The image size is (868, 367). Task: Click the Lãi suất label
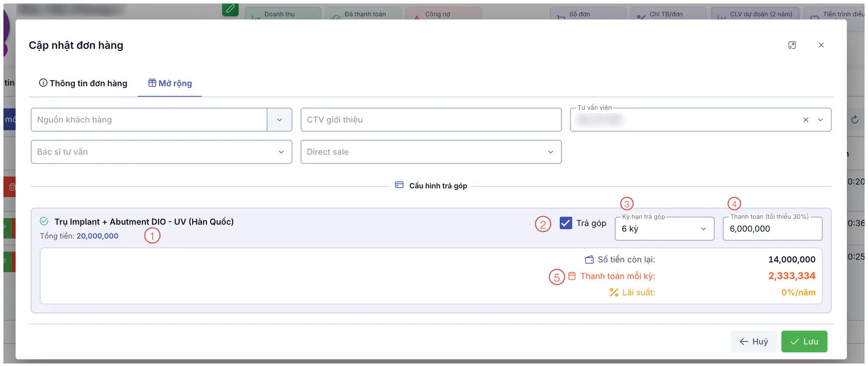639,292
